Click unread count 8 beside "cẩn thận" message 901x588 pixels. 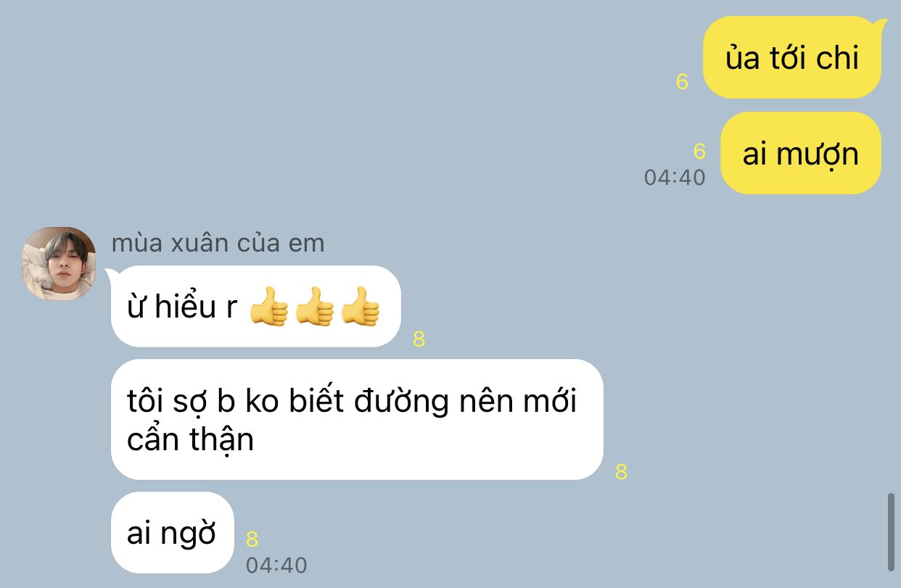[621, 472]
